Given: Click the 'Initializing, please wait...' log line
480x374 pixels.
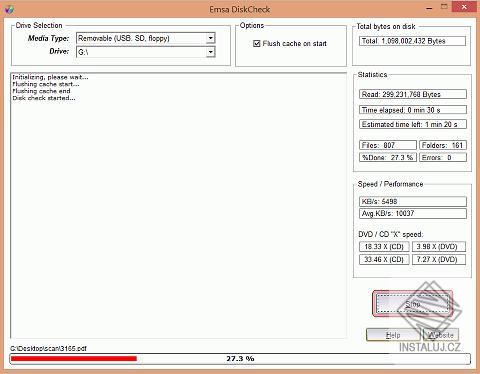Looking at the screenshot, I should coord(50,77).
